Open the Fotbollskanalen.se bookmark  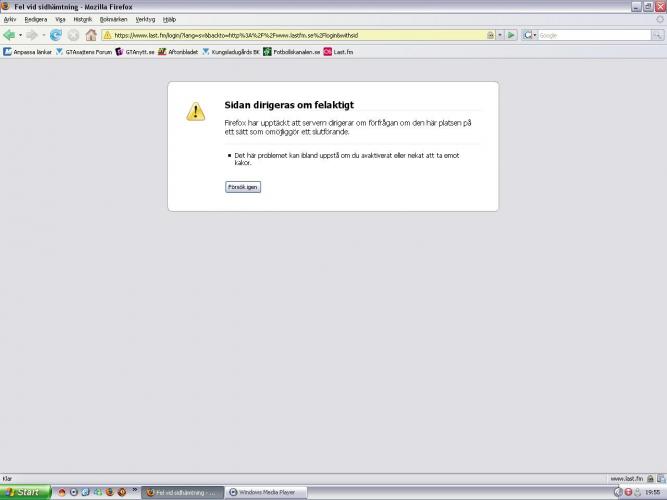point(292,52)
